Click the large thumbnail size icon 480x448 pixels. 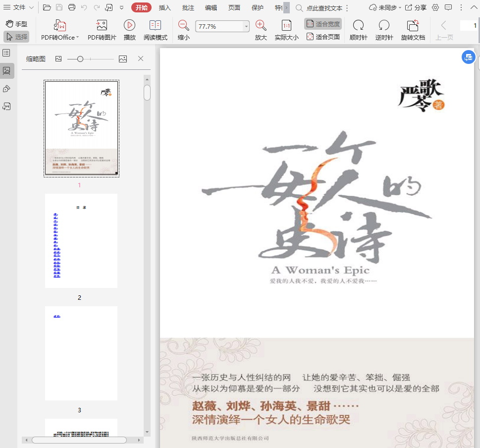[123, 59]
